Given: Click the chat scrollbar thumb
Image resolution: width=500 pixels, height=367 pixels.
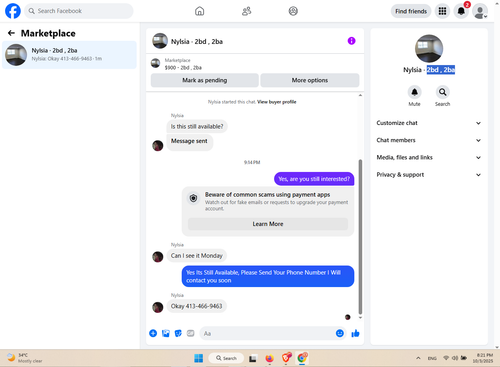Looking at the screenshot, I should click(x=360, y=237).
